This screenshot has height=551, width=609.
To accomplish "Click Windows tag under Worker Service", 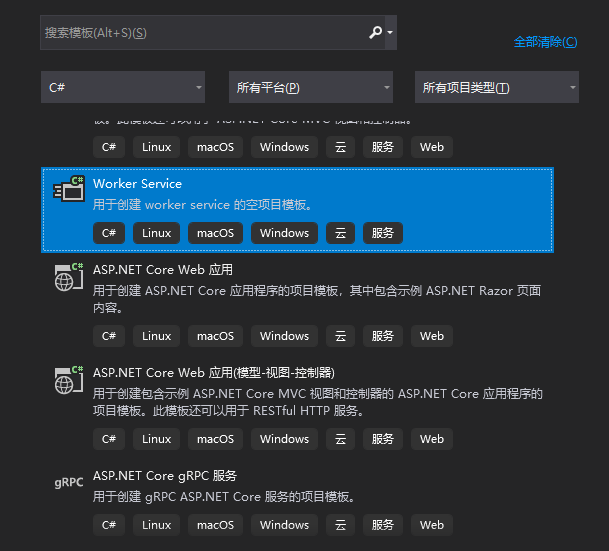I will click(284, 233).
